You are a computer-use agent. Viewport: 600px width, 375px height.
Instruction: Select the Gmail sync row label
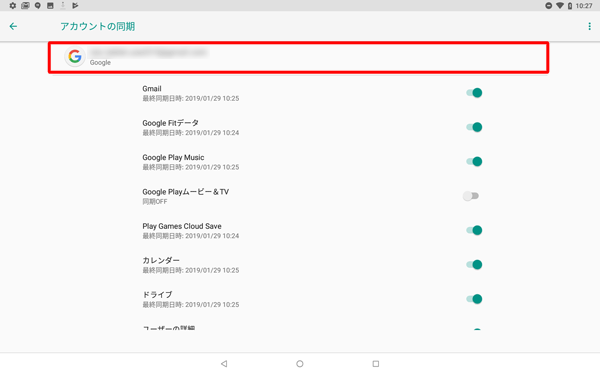152,89
